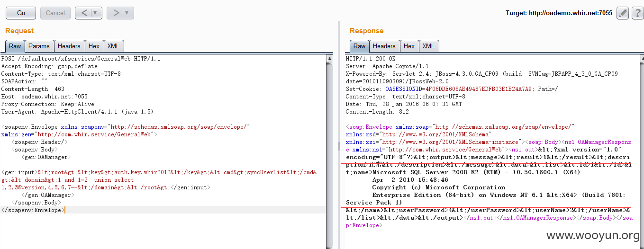Switch to the Response Hex tab

[409, 46]
